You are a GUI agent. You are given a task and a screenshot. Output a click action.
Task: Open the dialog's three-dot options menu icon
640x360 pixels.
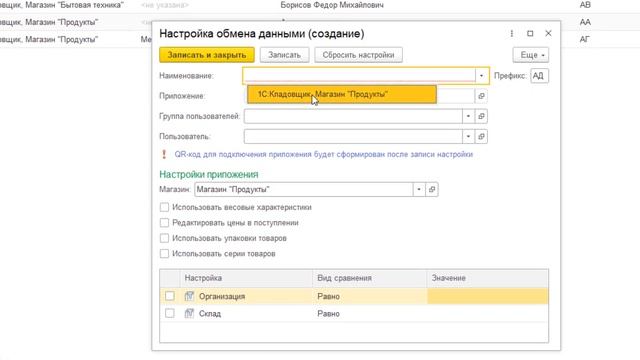511,33
